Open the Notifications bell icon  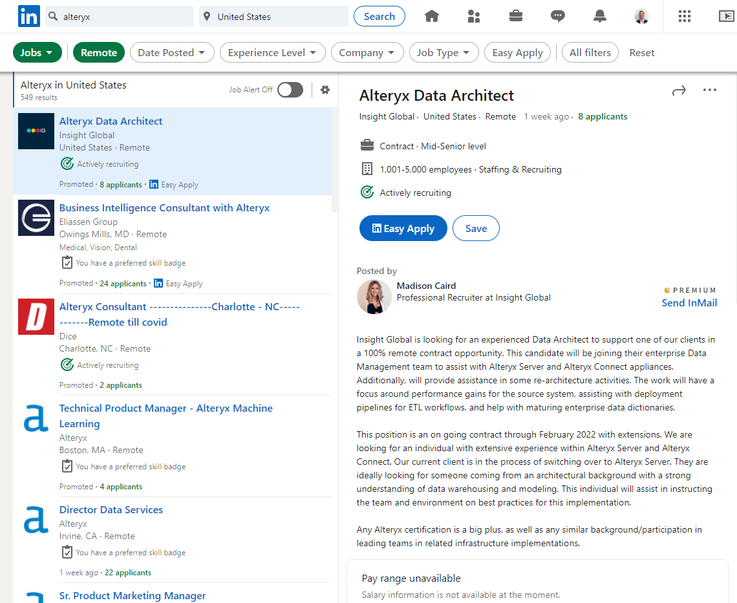(x=600, y=16)
